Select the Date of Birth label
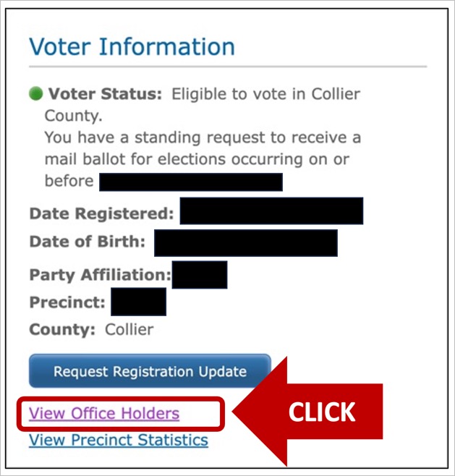Screen dimensions: 455x476 point(88,242)
